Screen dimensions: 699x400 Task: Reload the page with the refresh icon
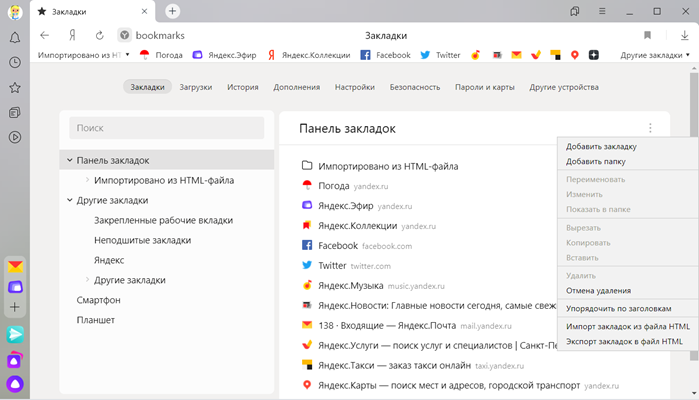click(x=99, y=35)
